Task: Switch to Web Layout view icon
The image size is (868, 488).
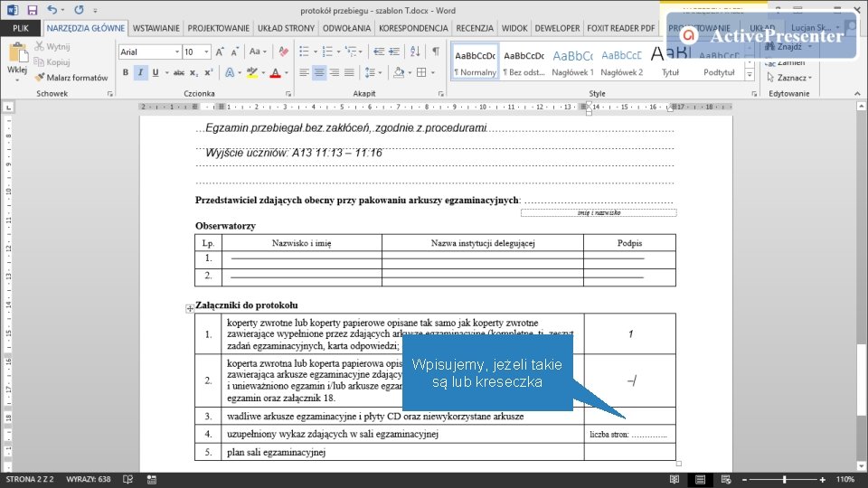Action: click(x=726, y=480)
